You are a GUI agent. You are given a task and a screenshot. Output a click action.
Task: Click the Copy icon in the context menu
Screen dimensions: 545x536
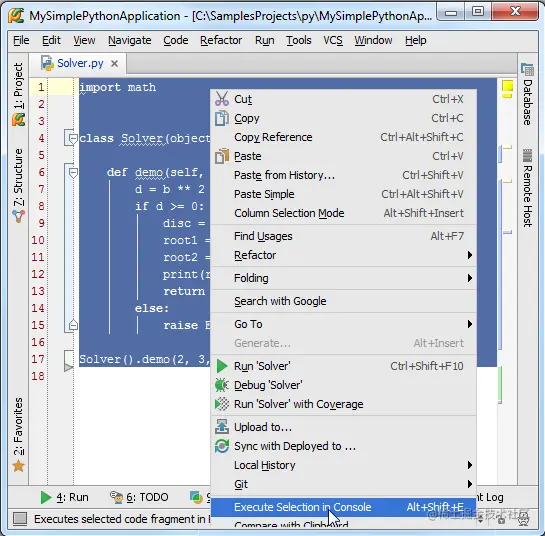pyautogui.click(x=222, y=118)
